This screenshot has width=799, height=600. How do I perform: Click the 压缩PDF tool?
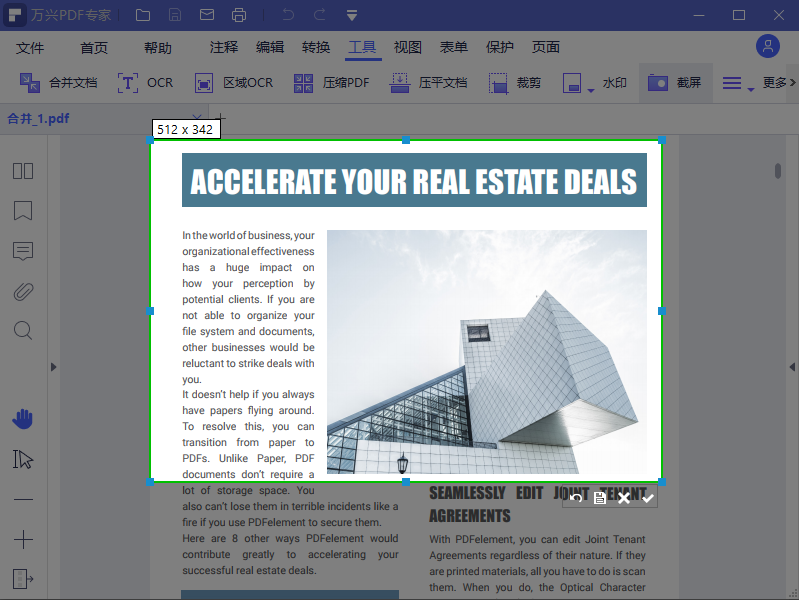pos(332,83)
